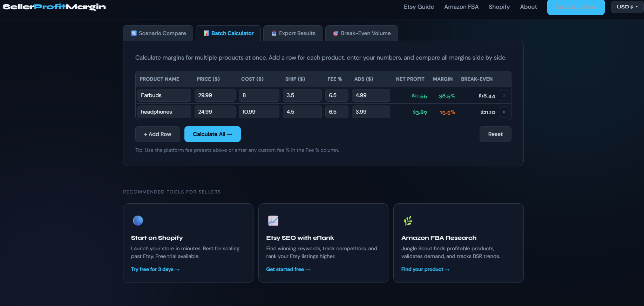
Task: Click the Start on Shopify heading
Action: pos(157,238)
